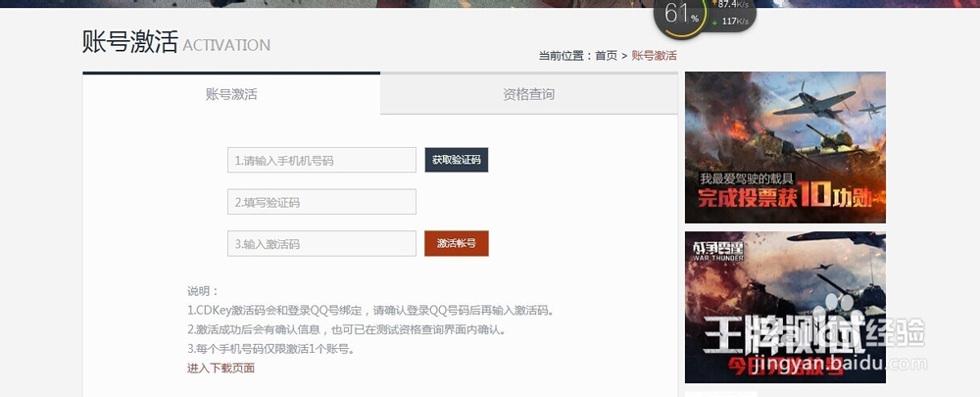The width and height of the screenshot is (980, 397).
Task: Open the 进入下载页面 link
Action: 220,369
